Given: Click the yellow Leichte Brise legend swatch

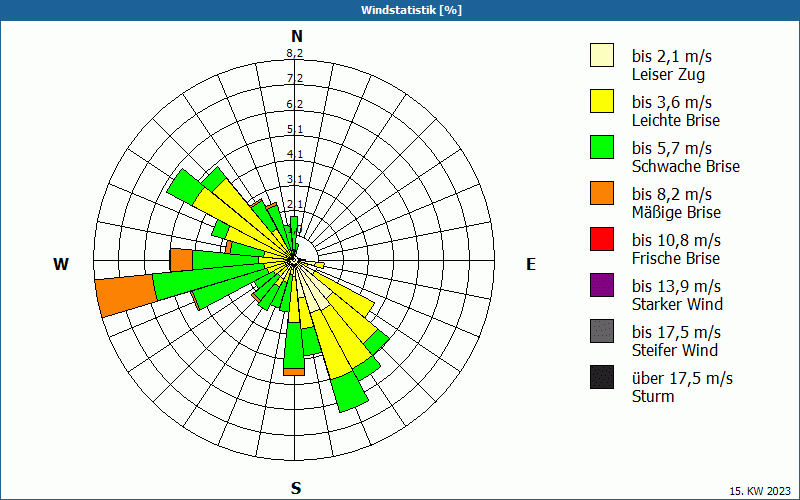Looking at the screenshot, I should coord(602,101).
